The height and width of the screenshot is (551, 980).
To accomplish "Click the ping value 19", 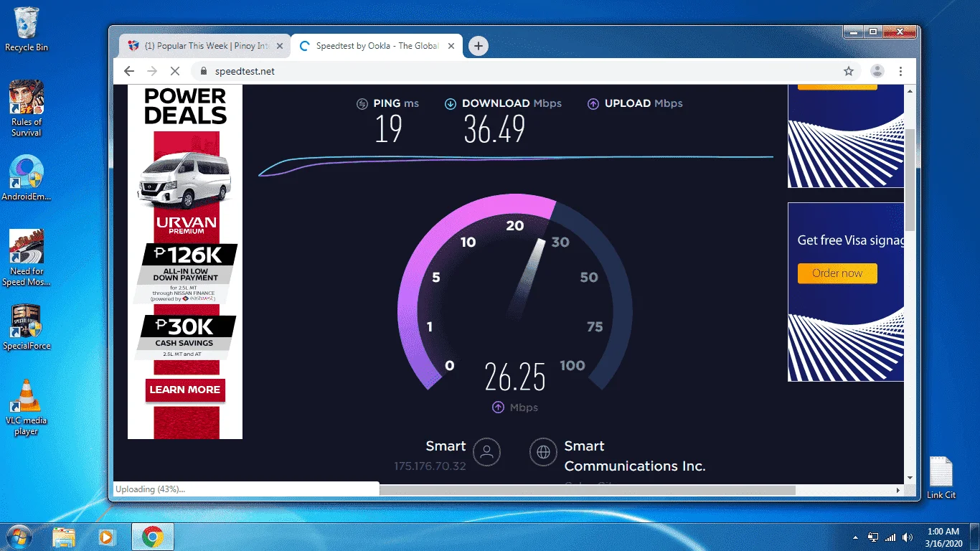I will (x=388, y=129).
